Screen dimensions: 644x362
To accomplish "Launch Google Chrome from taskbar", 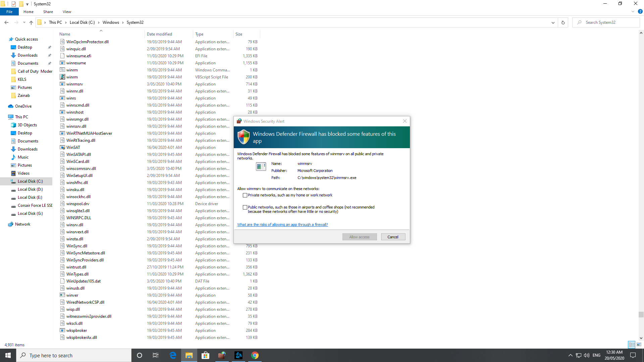I will 255,355.
